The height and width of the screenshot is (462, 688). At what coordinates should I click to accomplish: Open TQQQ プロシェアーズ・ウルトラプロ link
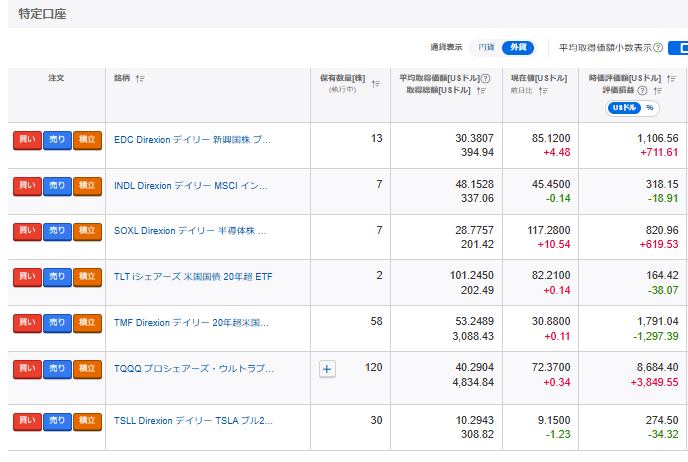click(194, 369)
